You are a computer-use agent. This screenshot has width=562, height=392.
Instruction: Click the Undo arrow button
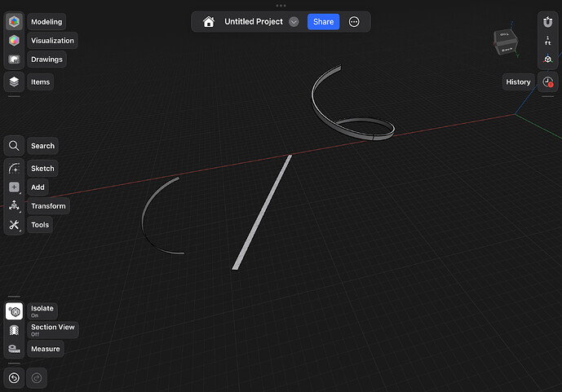tap(14, 378)
